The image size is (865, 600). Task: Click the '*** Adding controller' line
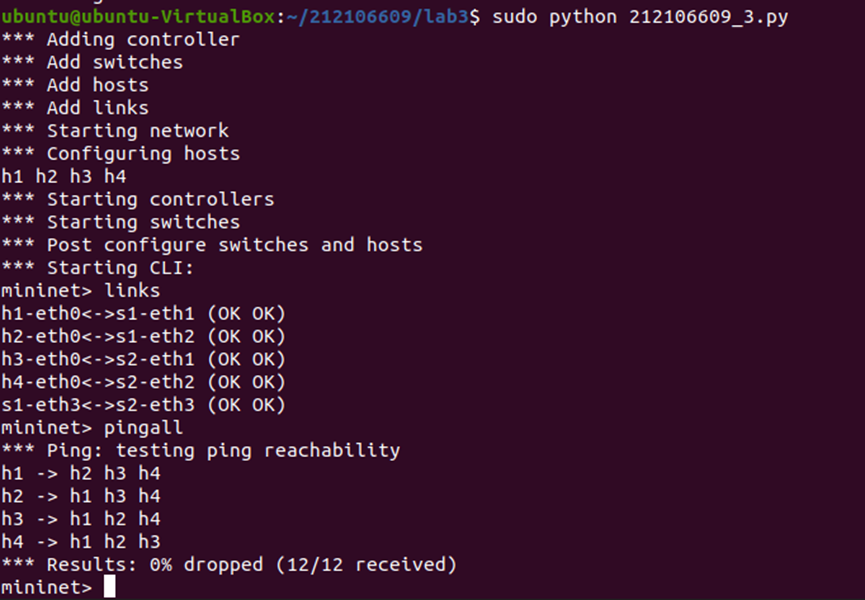pyautogui.click(x=121, y=40)
